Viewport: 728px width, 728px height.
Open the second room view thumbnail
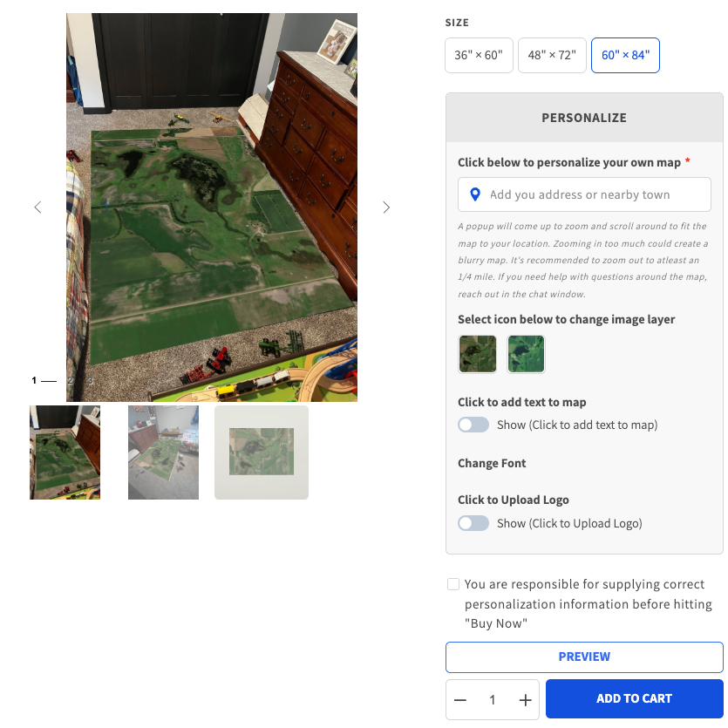(163, 452)
